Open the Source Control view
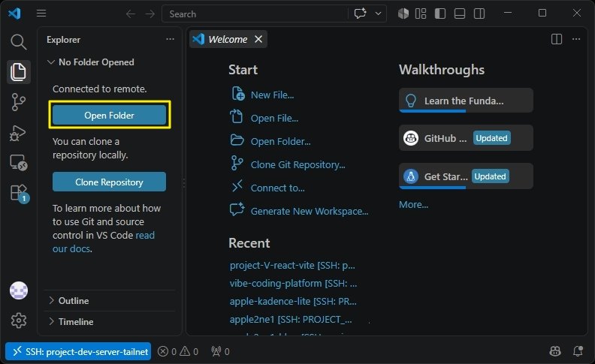Viewport: 595px width, 364px height. tap(18, 102)
